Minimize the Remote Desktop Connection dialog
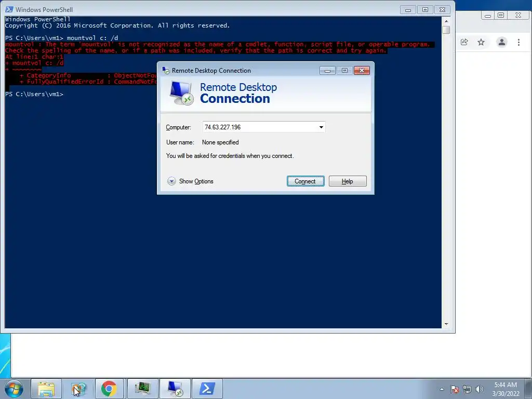This screenshot has width=532, height=399. click(x=327, y=71)
